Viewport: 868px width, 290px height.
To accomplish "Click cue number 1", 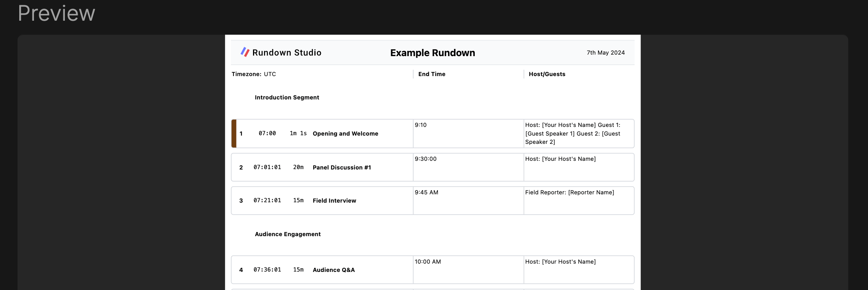I will [241, 134].
